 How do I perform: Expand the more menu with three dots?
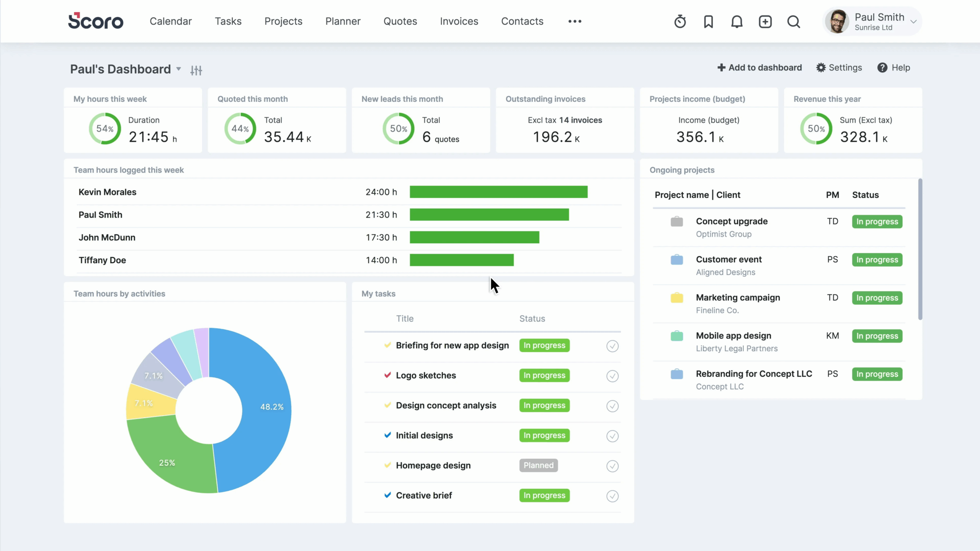pos(575,21)
